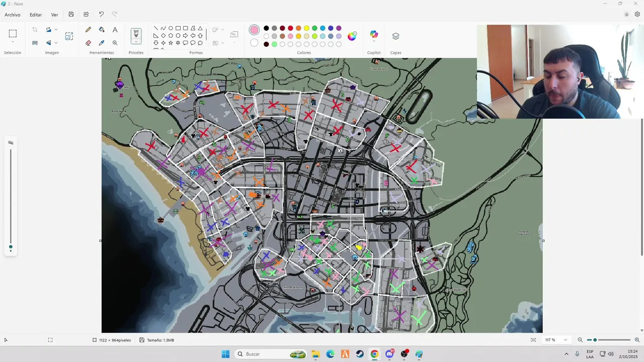Image resolution: width=644 pixels, height=362 pixels.
Task: Choose the Curve shape
Action: [x=163, y=28]
